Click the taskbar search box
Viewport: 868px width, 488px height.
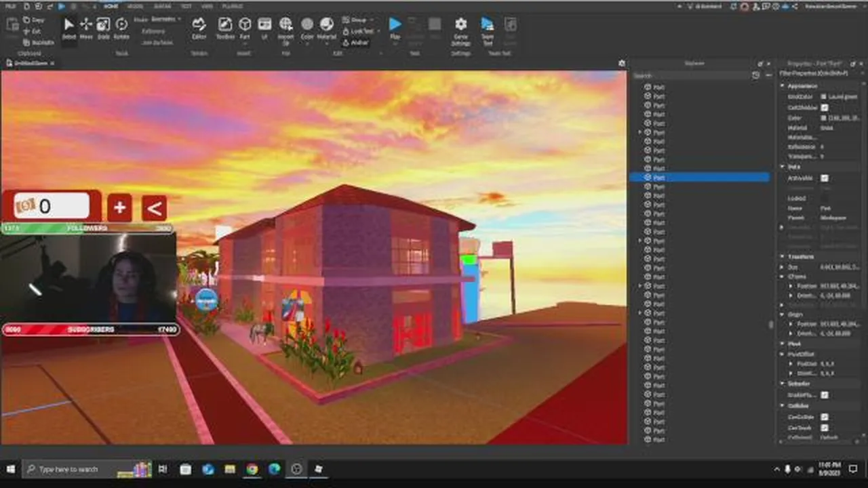click(x=88, y=469)
